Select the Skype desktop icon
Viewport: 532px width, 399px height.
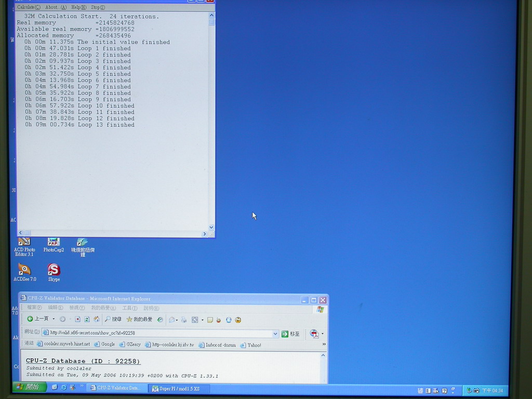point(54,272)
